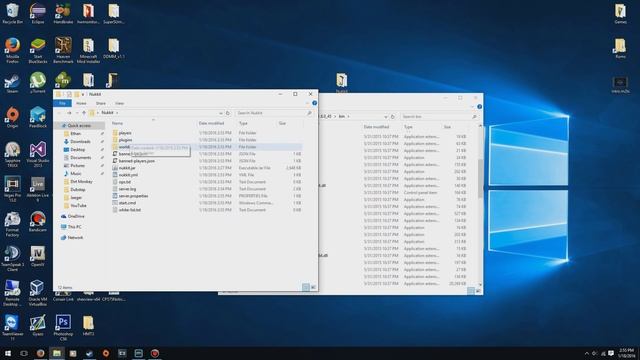Screen dimensions: 640x360
Task: Launch TeamViewer 11 from the desktop
Action: tap(12, 327)
